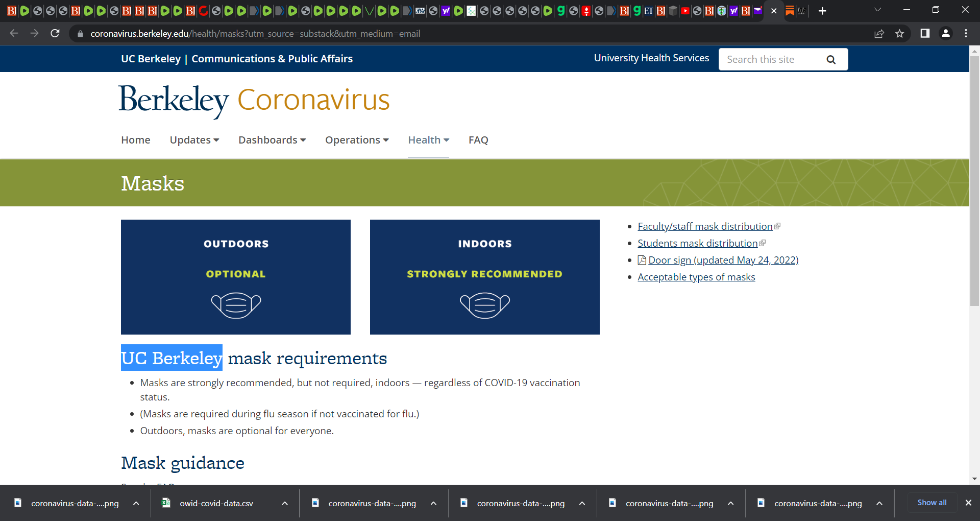The image size is (980, 521).
Task: Open the Home menu item
Action: point(136,140)
